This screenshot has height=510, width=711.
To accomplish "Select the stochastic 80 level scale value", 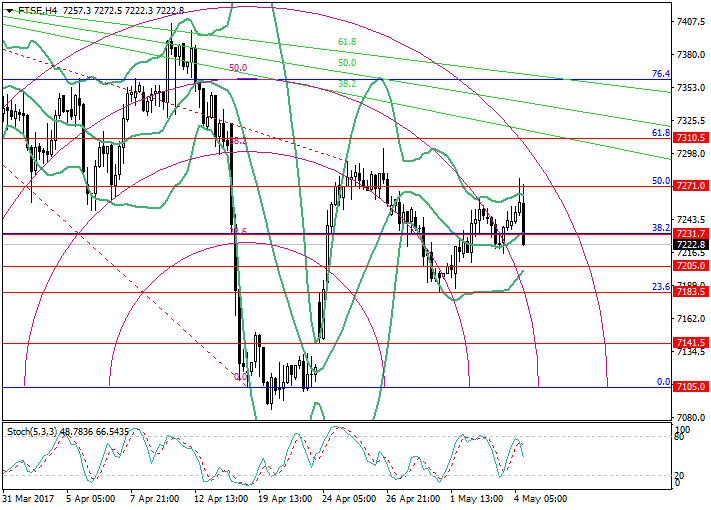I will click(x=680, y=437).
